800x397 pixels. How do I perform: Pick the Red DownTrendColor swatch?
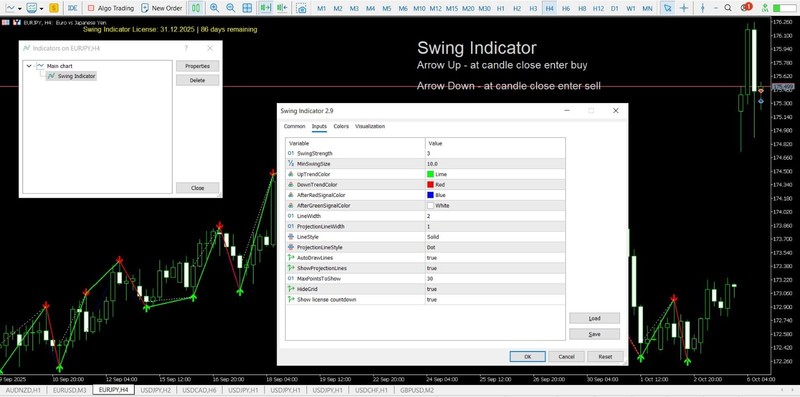(x=431, y=185)
